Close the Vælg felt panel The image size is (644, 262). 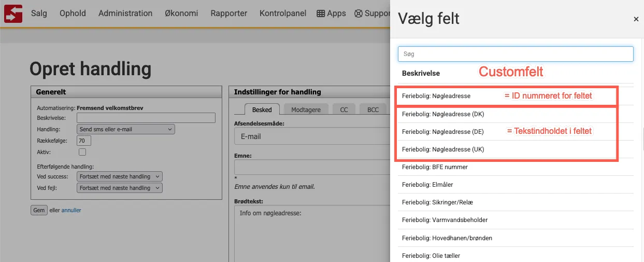[636, 19]
